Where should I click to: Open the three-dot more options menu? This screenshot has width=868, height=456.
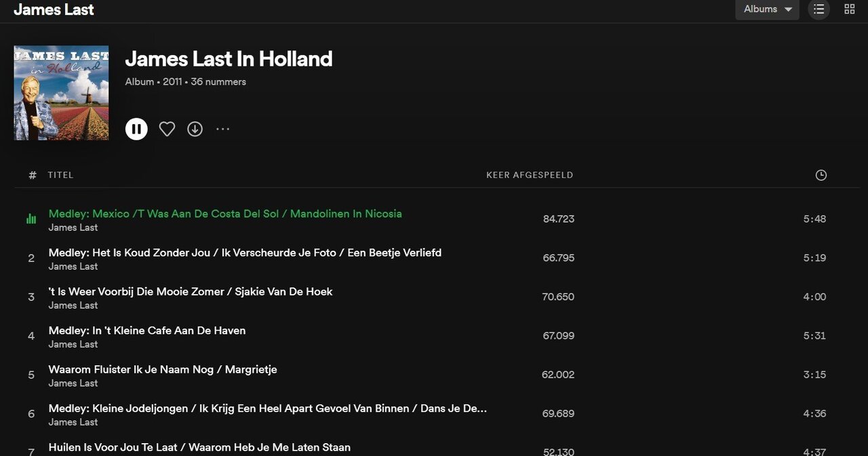[223, 129]
